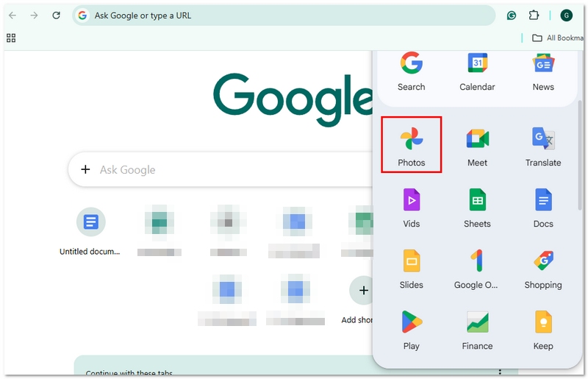Open Google Vids app
Screen dimensions: 588x379
(411, 208)
